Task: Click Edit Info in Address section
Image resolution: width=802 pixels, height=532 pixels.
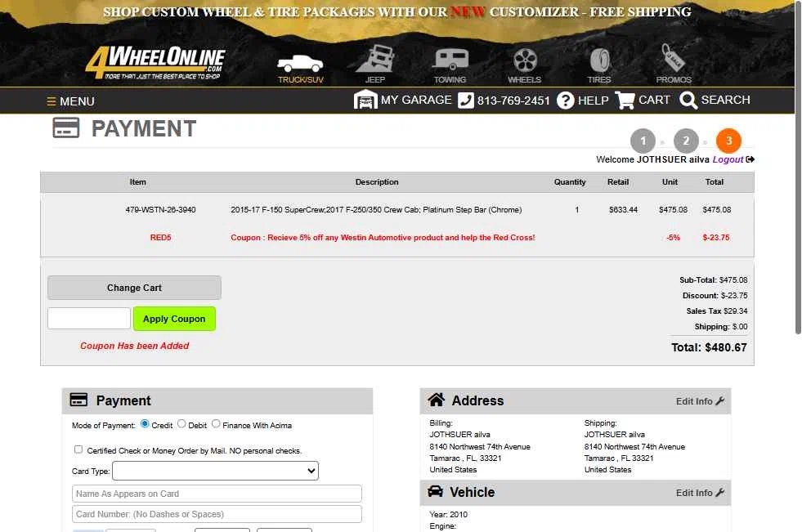Action: point(694,402)
